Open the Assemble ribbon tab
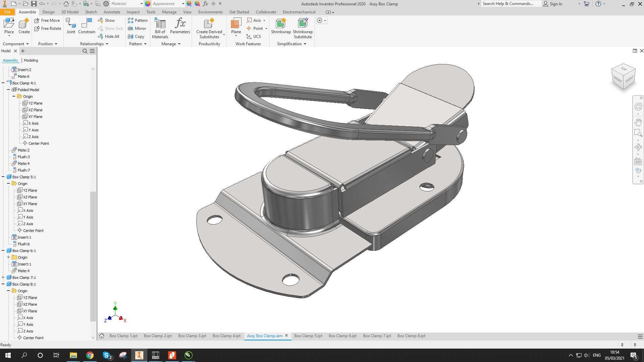This screenshot has width=644, height=362. [27, 12]
